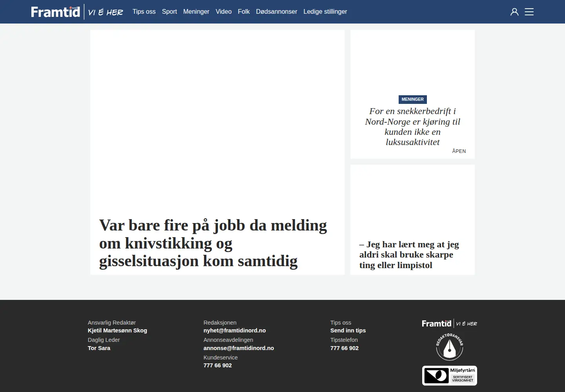The height and width of the screenshot is (392, 565).
Task: Click the Miljøfyrtårn certification badge
Action: (450, 376)
